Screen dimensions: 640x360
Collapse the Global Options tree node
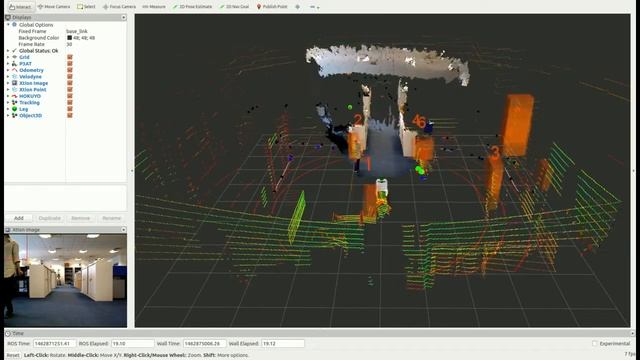[x=8, y=24]
